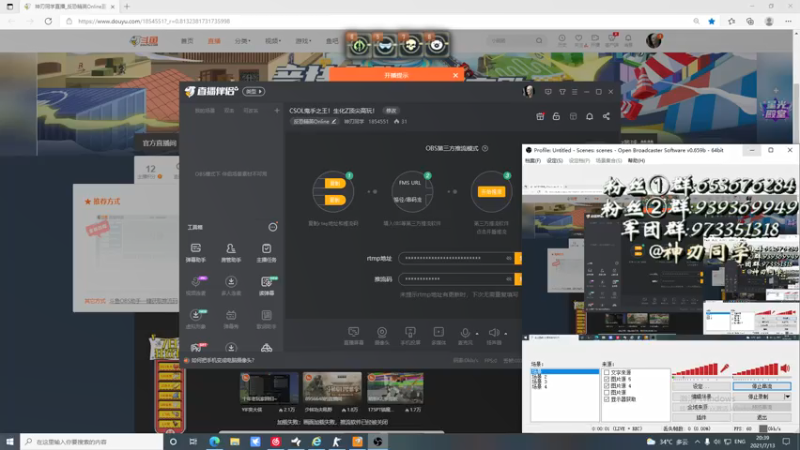
Task: Switch screen orientation with the 横屏 button
Action: tap(254, 91)
